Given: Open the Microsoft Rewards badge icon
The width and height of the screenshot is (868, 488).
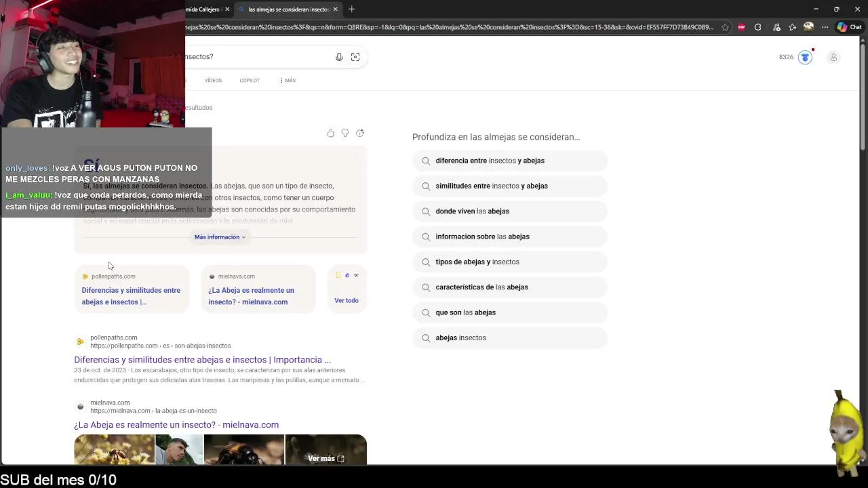Looking at the screenshot, I should [805, 57].
